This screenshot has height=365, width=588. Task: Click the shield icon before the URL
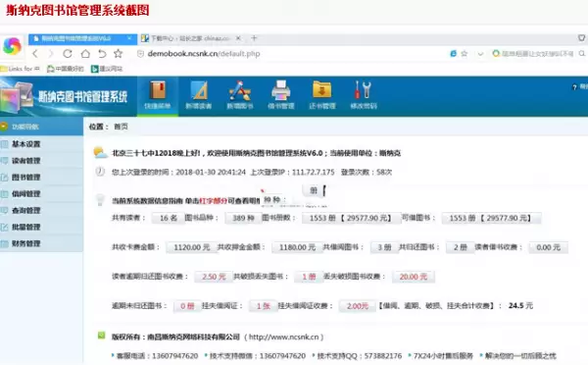coord(140,54)
